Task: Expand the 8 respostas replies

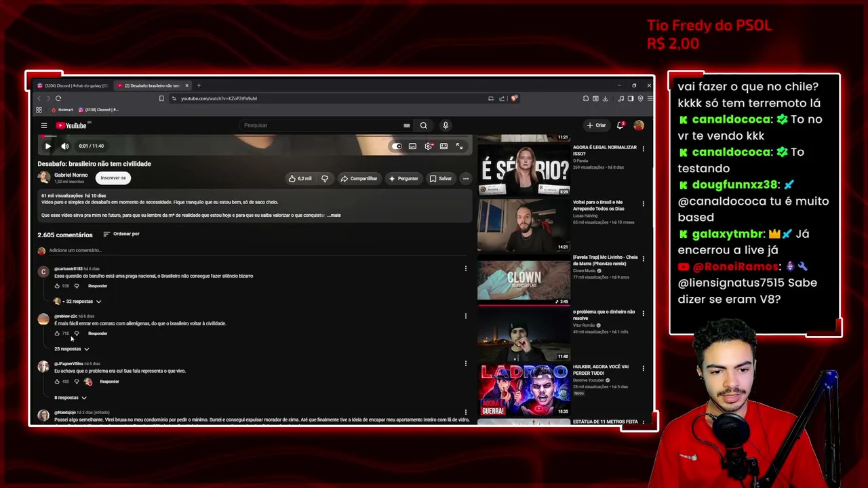Action: click(x=70, y=398)
